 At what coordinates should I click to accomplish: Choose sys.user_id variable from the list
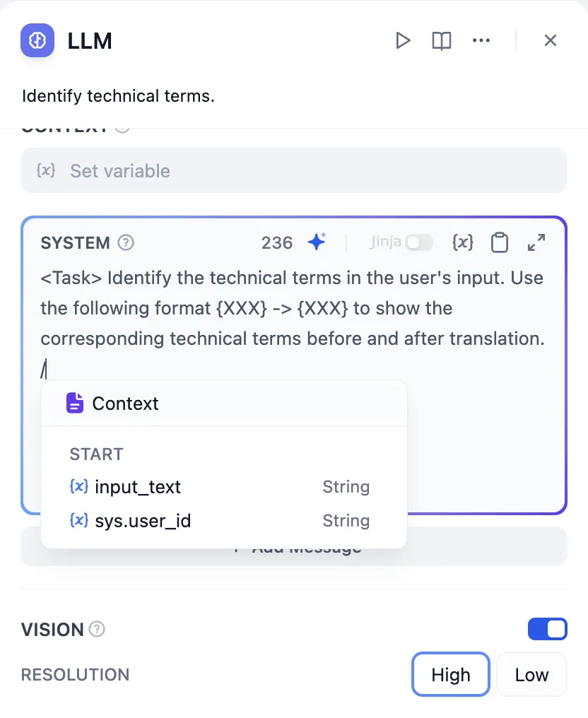pos(143,521)
